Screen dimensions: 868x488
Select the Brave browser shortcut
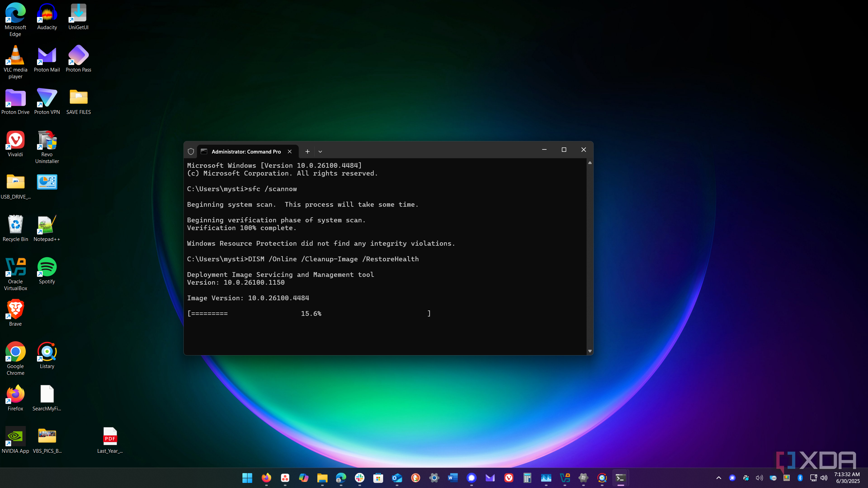[15, 313]
